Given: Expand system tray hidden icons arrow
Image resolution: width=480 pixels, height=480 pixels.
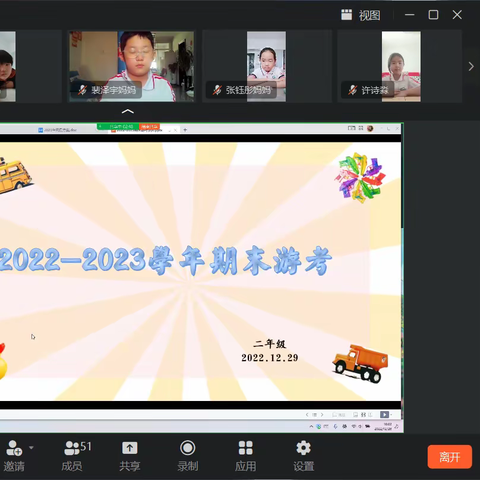Looking at the screenshot, I should coord(311,426).
